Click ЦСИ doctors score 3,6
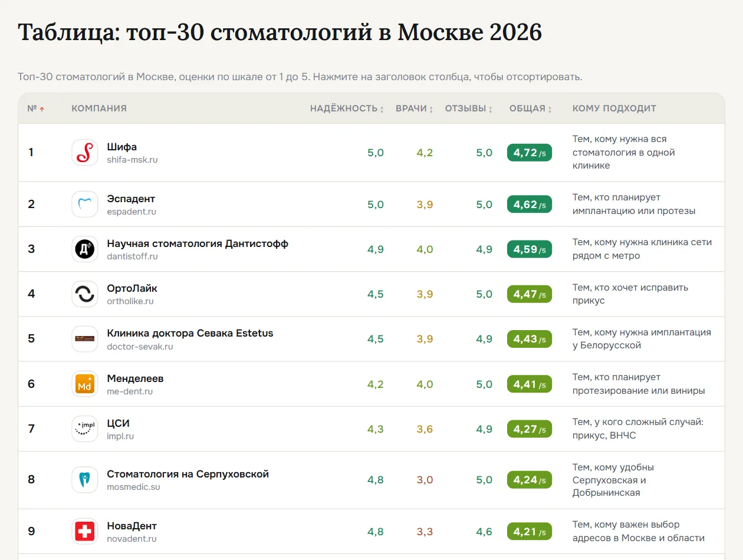 point(425,429)
